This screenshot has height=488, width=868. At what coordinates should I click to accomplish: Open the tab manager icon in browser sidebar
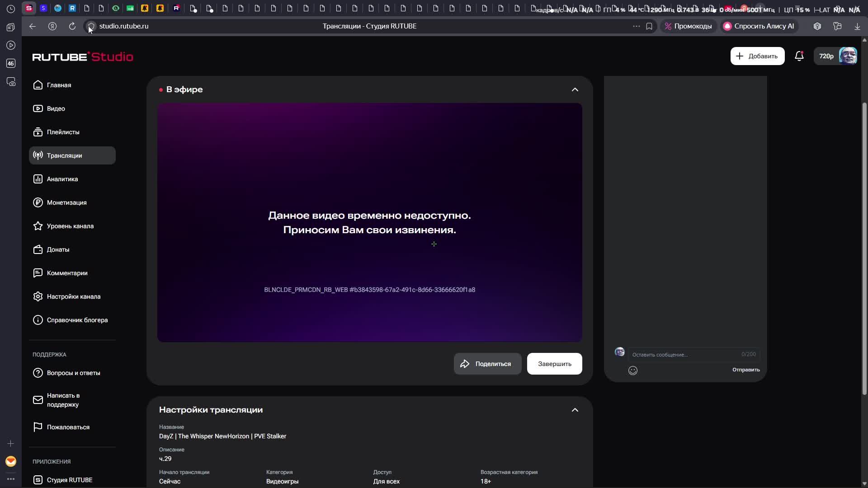[x=11, y=27]
